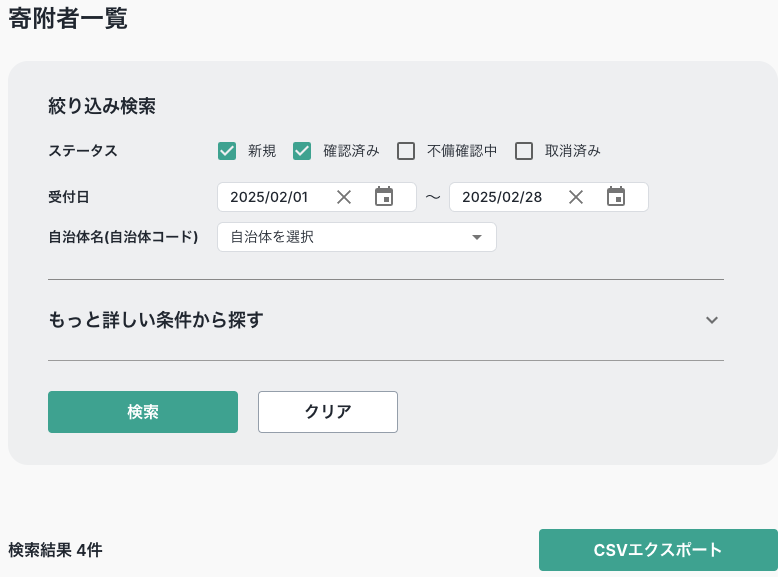This screenshot has width=778, height=577.
Task: Open calendar picker for end date 2025/02/28
Action: click(616, 197)
